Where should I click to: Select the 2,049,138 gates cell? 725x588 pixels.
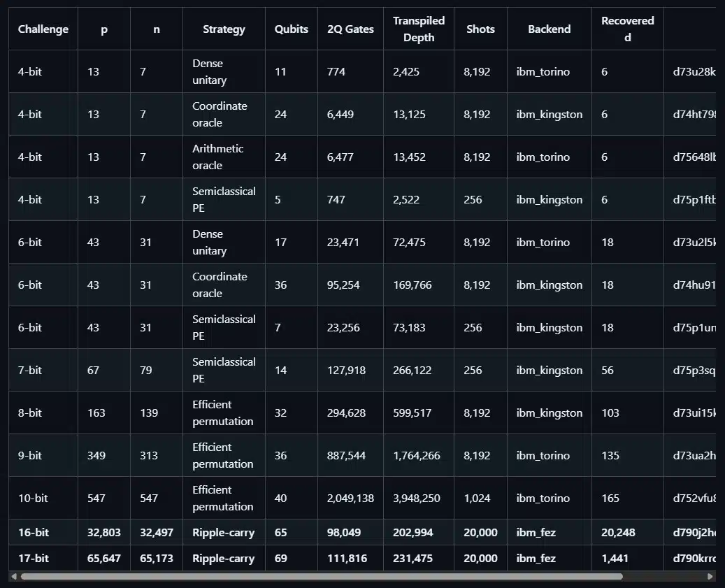tap(350, 499)
